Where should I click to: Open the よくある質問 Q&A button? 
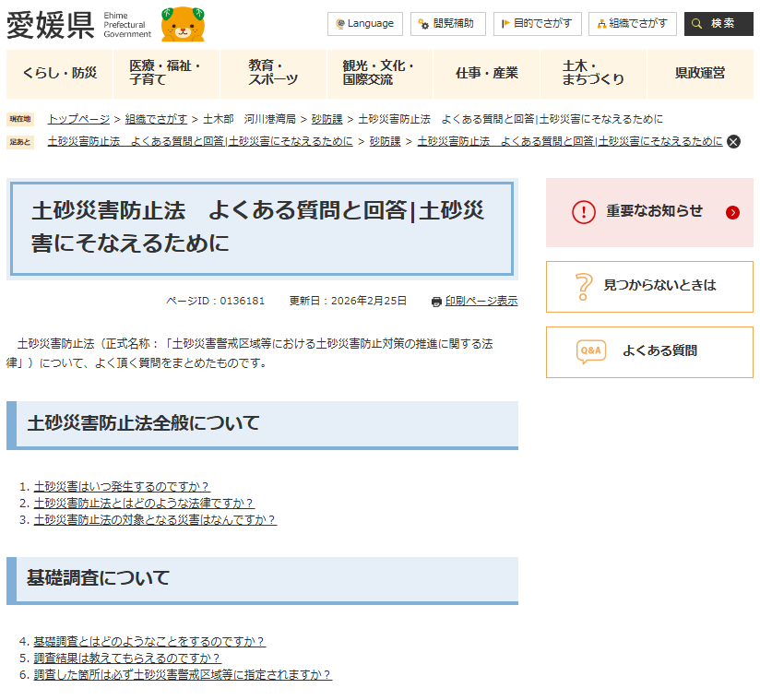coord(649,351)
